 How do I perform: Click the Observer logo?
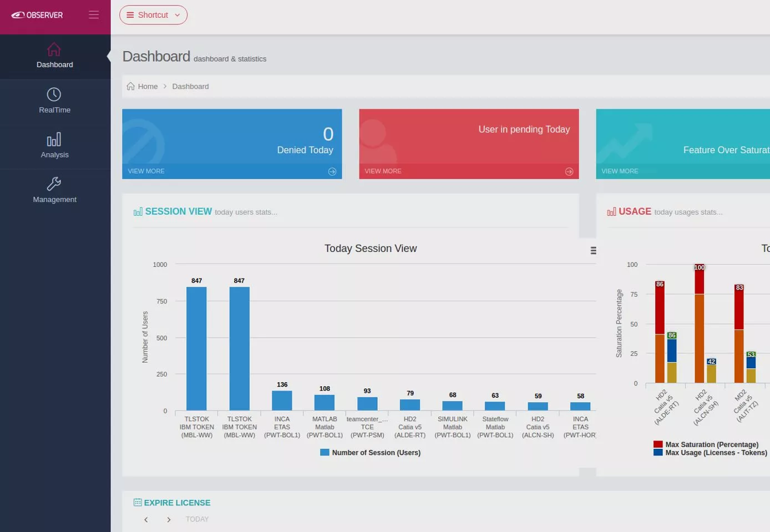point(37,15)
